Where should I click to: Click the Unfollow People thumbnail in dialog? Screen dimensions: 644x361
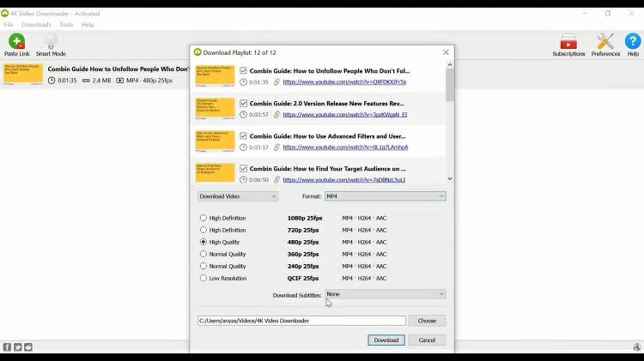215,76
